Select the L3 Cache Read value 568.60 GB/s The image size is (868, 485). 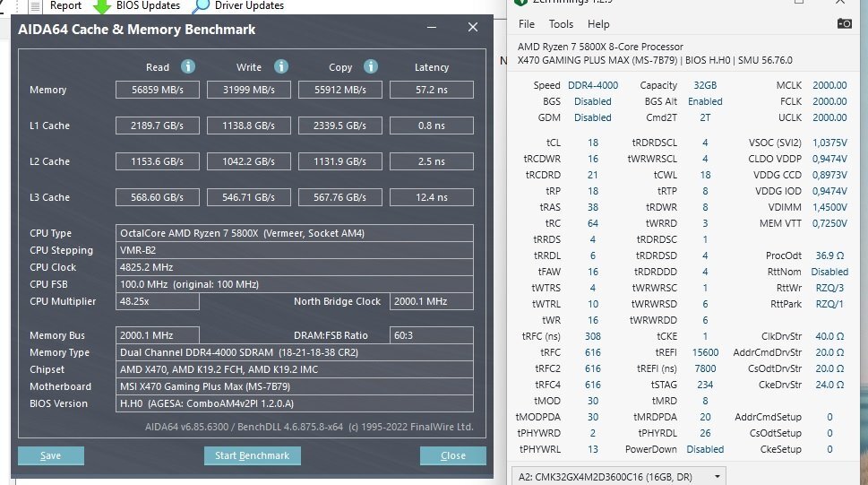(158, 197)
